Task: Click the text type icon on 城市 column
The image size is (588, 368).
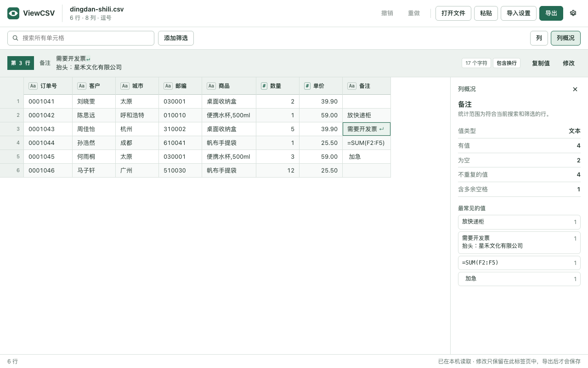Action: click(125, 86)
